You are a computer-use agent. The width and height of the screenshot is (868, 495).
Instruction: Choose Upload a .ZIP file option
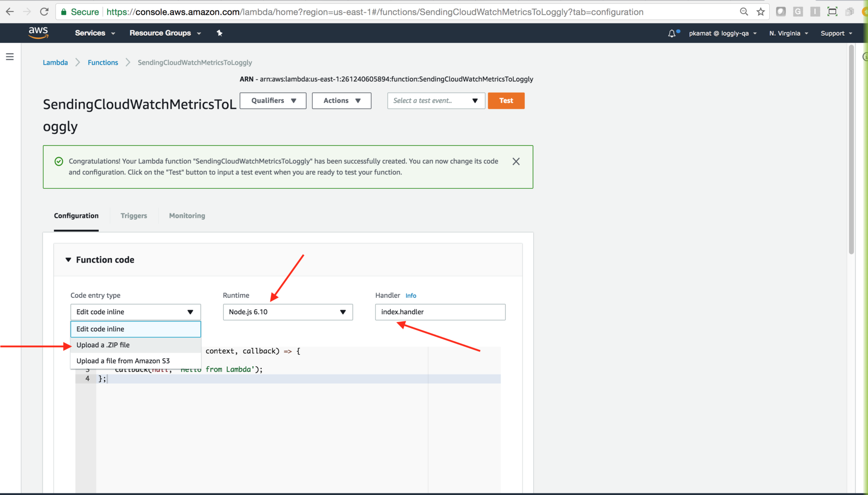(x=103, y=345)
